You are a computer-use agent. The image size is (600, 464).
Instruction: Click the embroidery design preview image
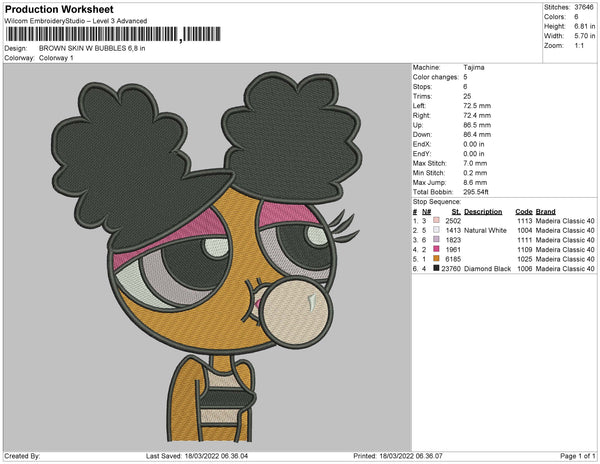207,257
